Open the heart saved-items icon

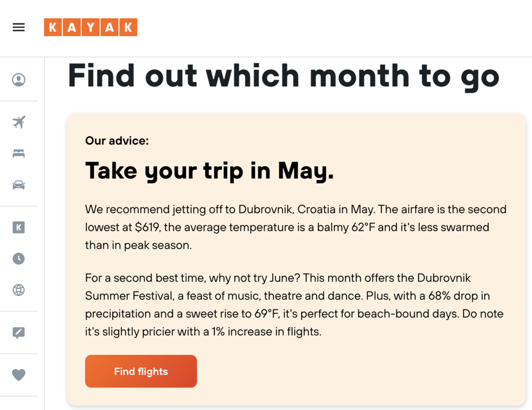(x=19, y=375)
